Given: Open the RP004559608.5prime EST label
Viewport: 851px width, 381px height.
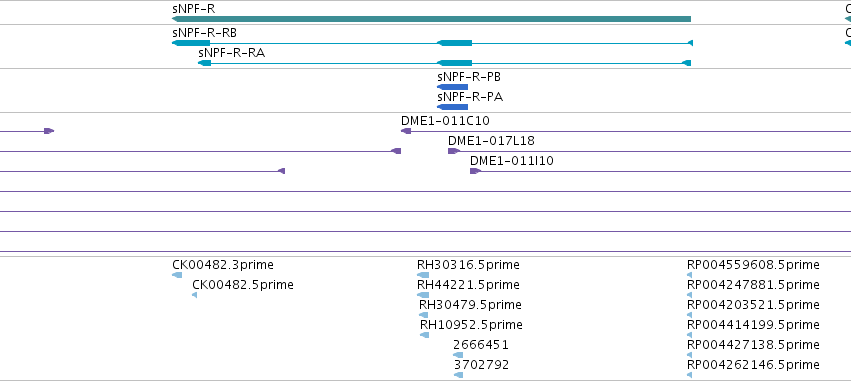Looking at the screenshot, I should pos(753,265).
